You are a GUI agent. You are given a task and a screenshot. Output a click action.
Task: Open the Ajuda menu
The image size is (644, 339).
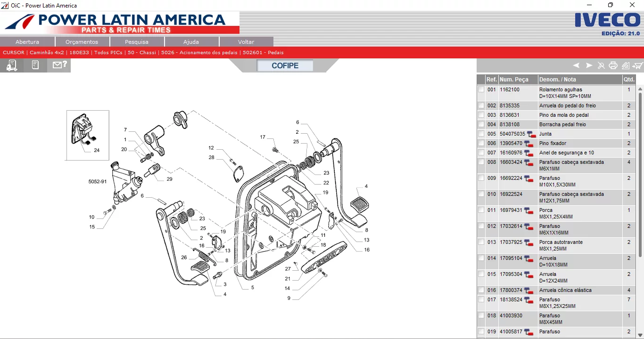click(191, 41)
